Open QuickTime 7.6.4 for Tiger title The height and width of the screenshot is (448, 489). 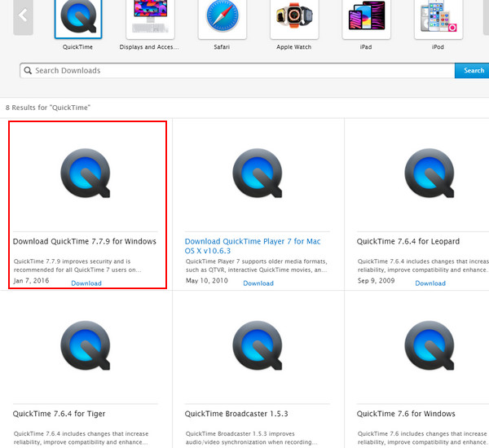(59, 414)
